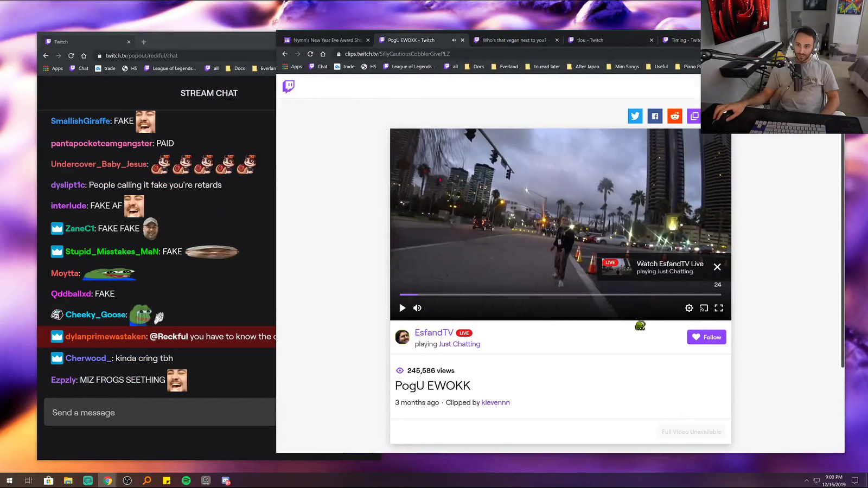Open Apps bookmark in clips window

(x=292, y=67)
